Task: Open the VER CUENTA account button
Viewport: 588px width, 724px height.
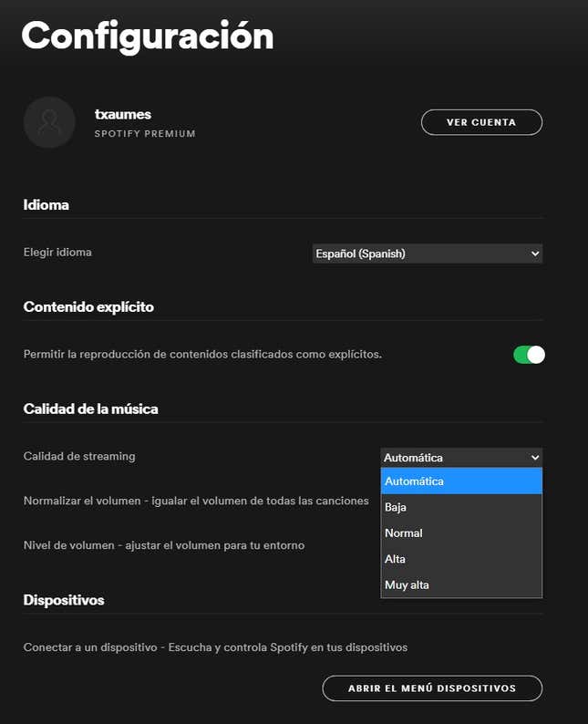Action: click(x=481, y=122)
